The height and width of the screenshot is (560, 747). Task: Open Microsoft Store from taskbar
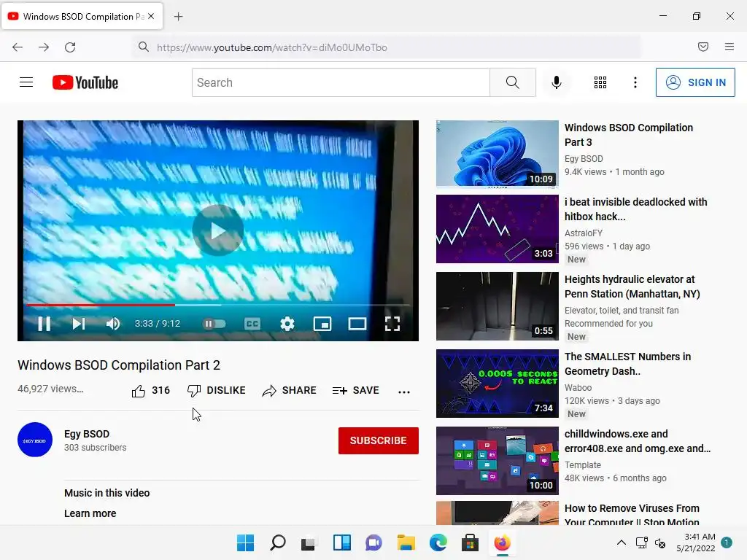(471, 542)
